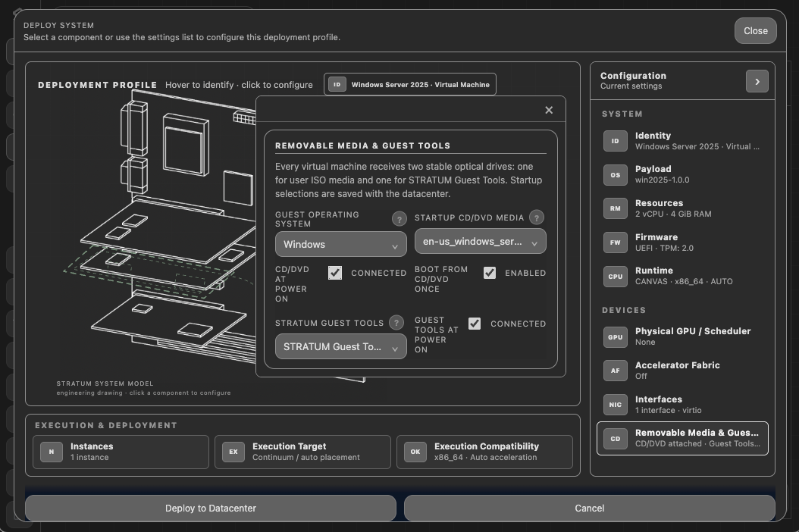This screenshot has height=532, width=799.
Task: Click the N badge icon for Instances
Action: [52, 452]
